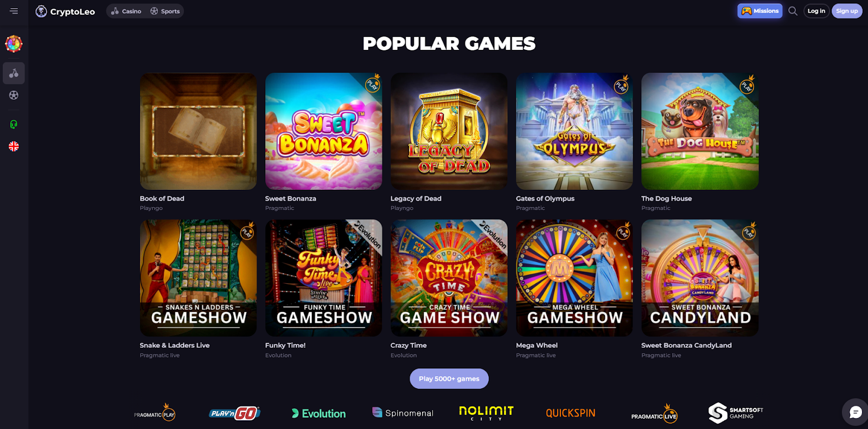The width and height of the screenshot is (868, 429).
Task: Select the Evolution provider logo
Action: pyautogui.click(x=318, y=413)
